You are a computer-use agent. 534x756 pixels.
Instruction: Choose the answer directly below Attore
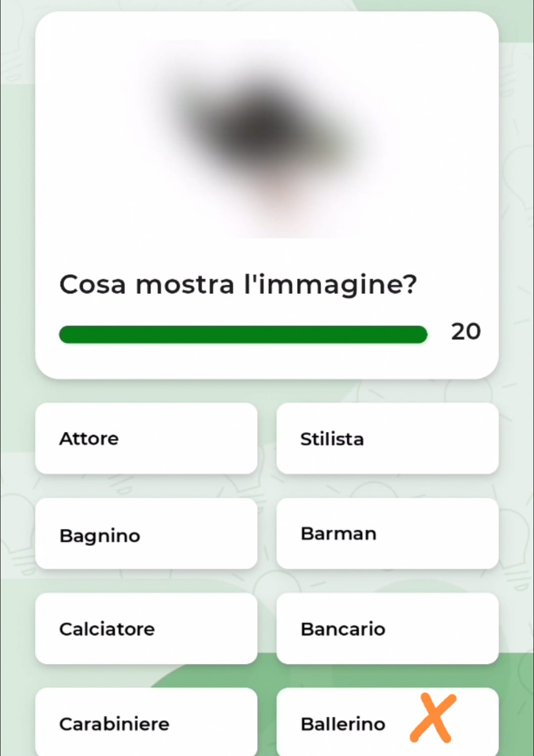(x=146, y=534)
